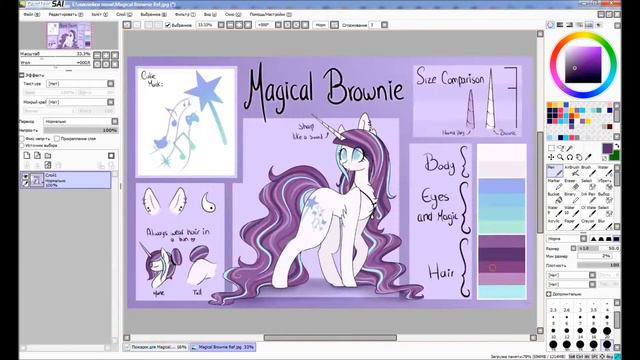Select the rectangular selection tool

(x=551, y=148)
